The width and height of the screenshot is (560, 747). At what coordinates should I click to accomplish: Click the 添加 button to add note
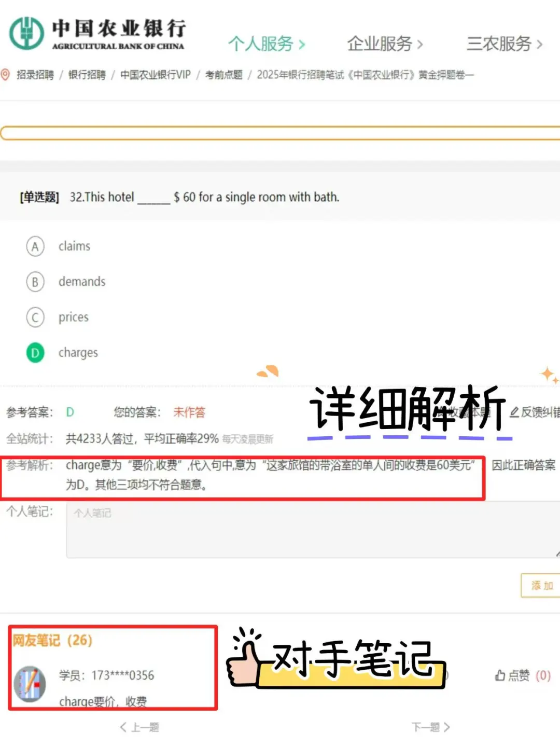541,586
